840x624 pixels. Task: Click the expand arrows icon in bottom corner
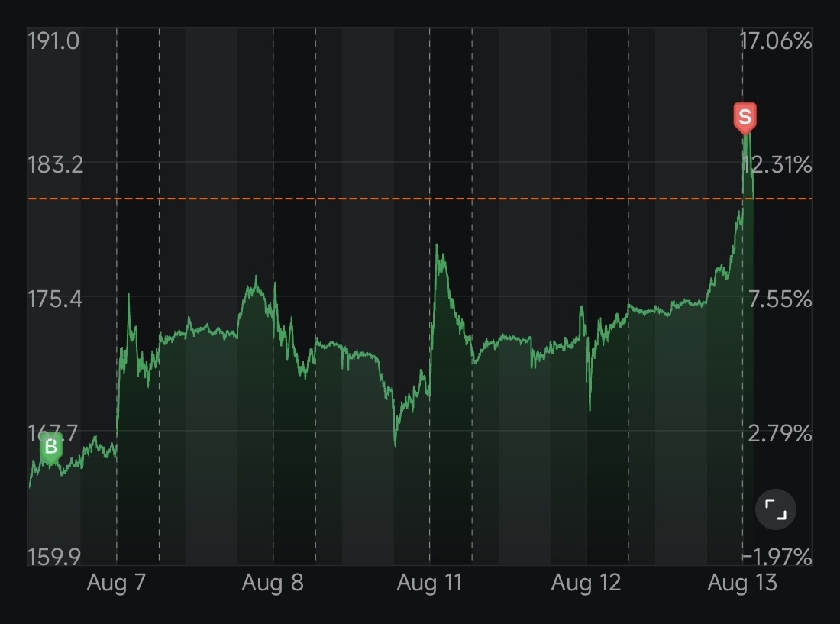click(777, 509)
